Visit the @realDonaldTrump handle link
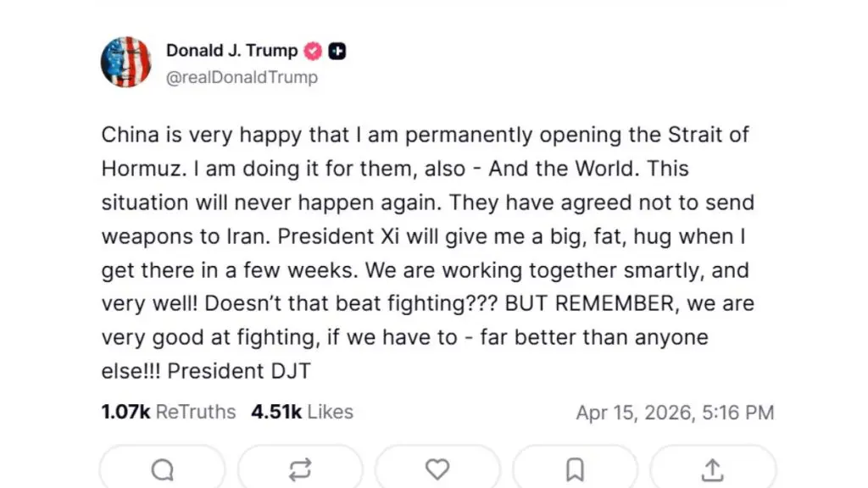This screenshot has width=868, height=488. click(242, 77)
